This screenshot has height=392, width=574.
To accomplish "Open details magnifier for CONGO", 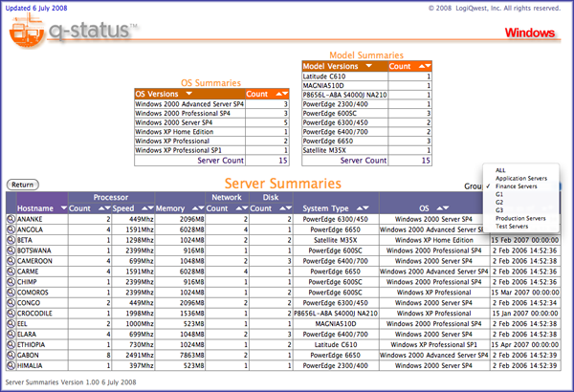I will click(x=11, y=303).
